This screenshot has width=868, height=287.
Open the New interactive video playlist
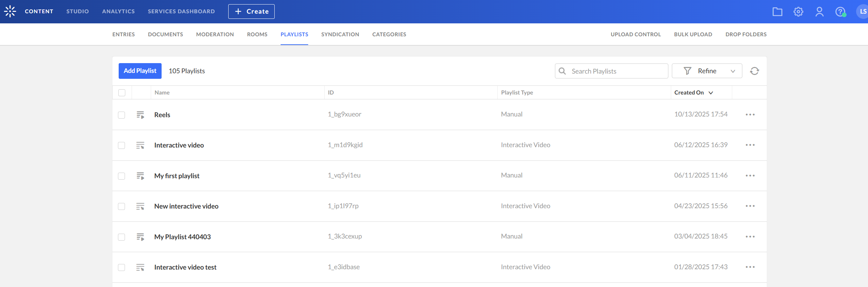186,206
